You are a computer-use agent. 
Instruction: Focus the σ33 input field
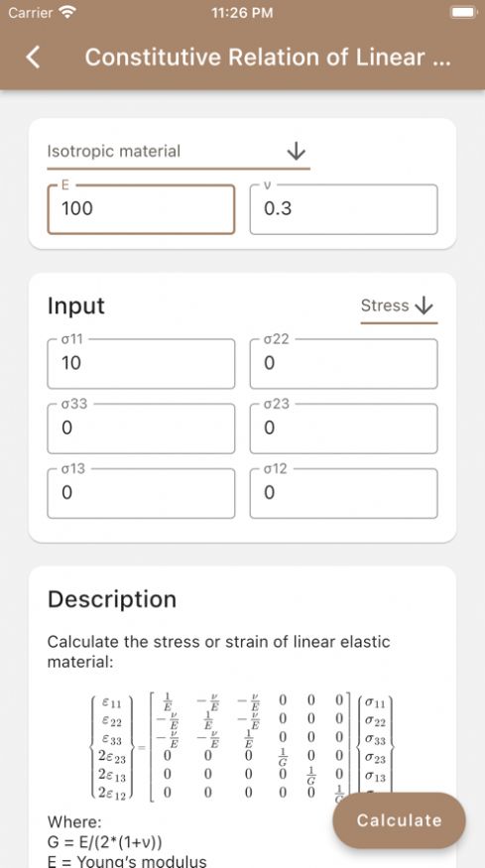[141, 429]
